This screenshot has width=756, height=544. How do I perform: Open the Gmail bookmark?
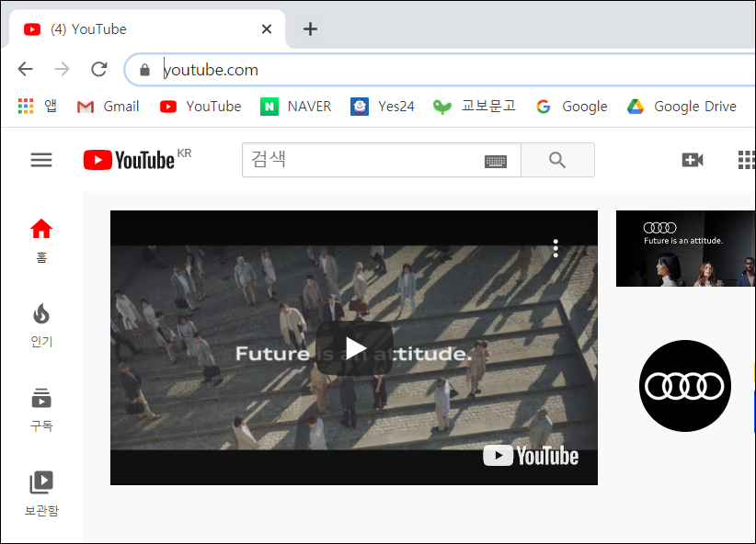pyautogui.click(x=108, y=106)
